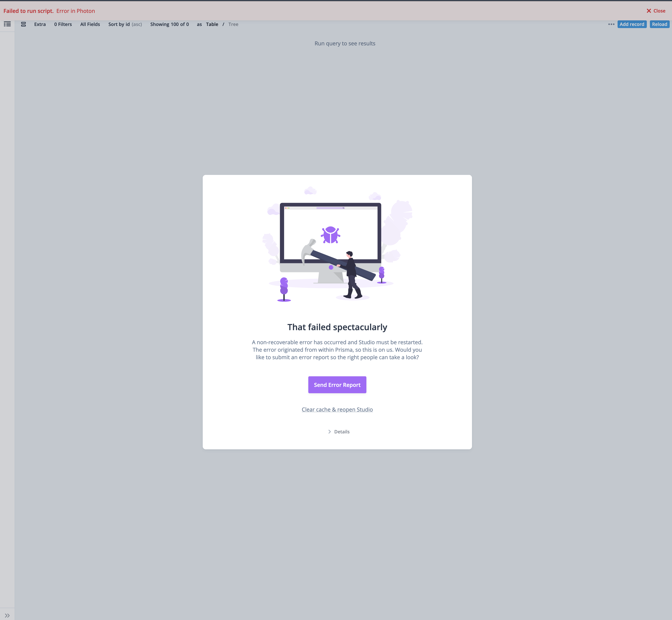Toggle the All Fields selection

click(90, 24)
